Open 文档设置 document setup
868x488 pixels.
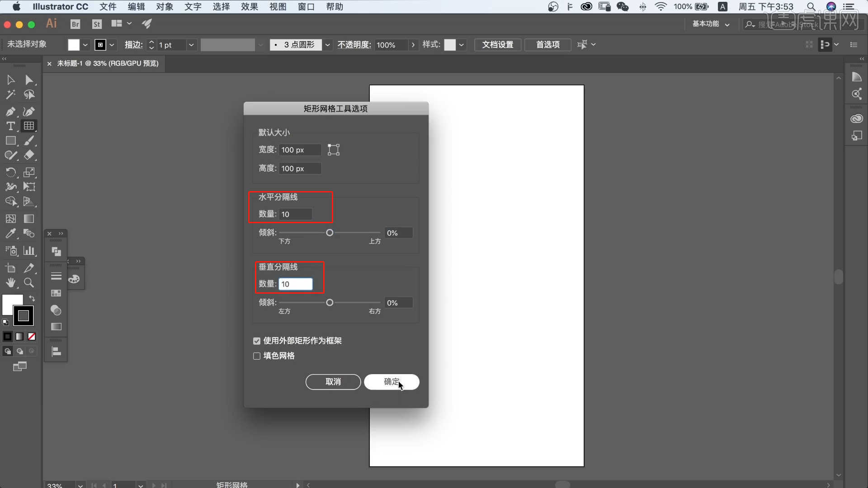(497, 45)
